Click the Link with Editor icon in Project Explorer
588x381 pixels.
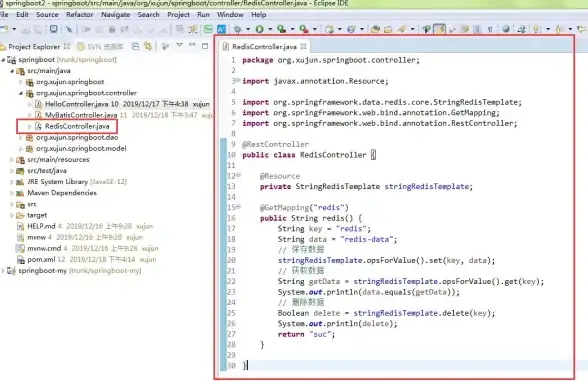148,46
